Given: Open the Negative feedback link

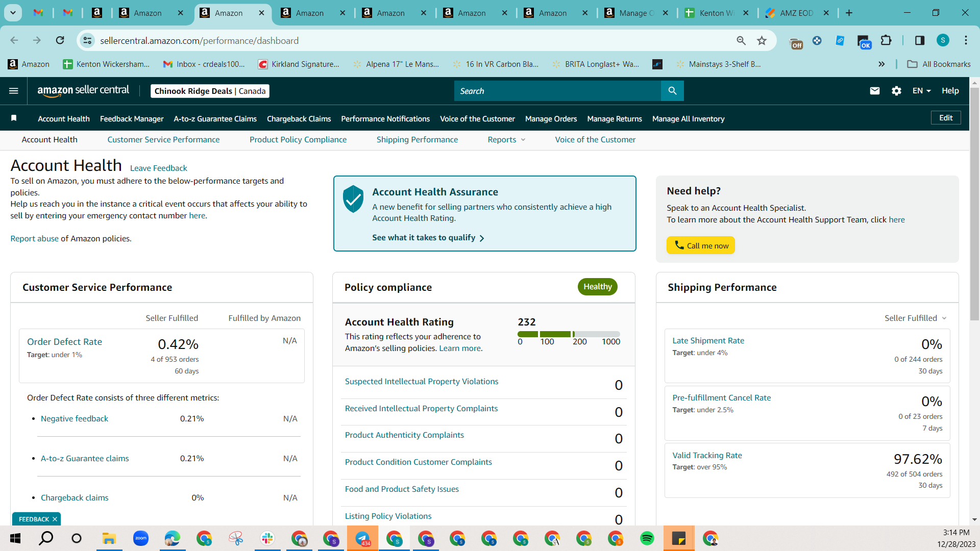Looking at the screenshot, I should coord(75,419).
